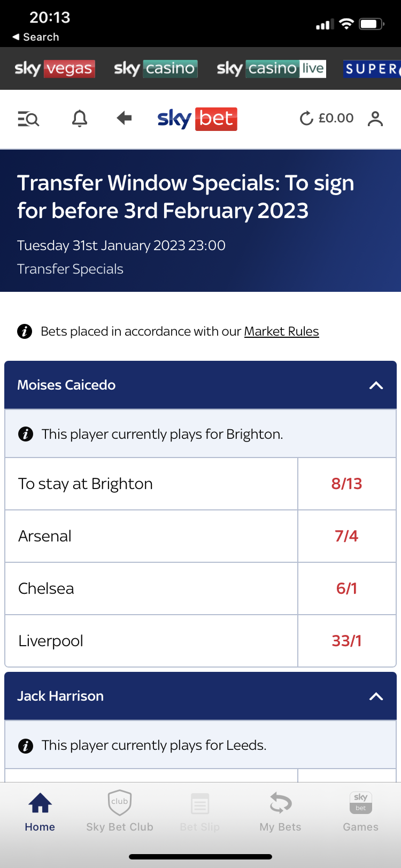Open the Games tab

pyautogui.click(x=361, y=811)
